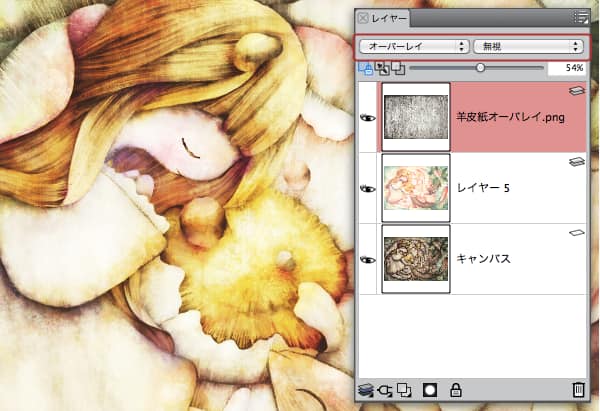Screen dimensions: 600x411
Task: Select the キャンバス layer name
Action: (x=485, y=259)
